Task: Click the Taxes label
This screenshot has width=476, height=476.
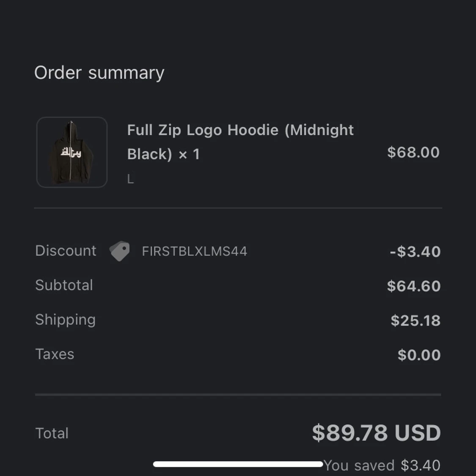Action: pyautogui.click(x=55, y=354)
